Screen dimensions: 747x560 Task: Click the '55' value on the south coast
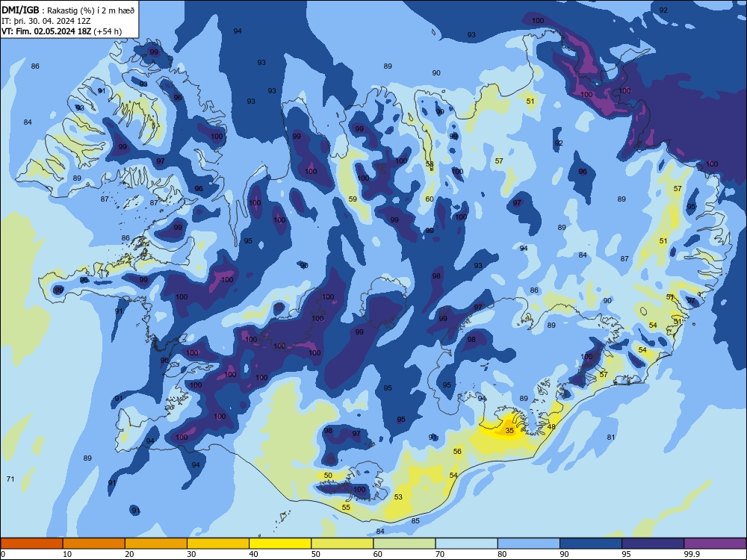click(346, 508)
